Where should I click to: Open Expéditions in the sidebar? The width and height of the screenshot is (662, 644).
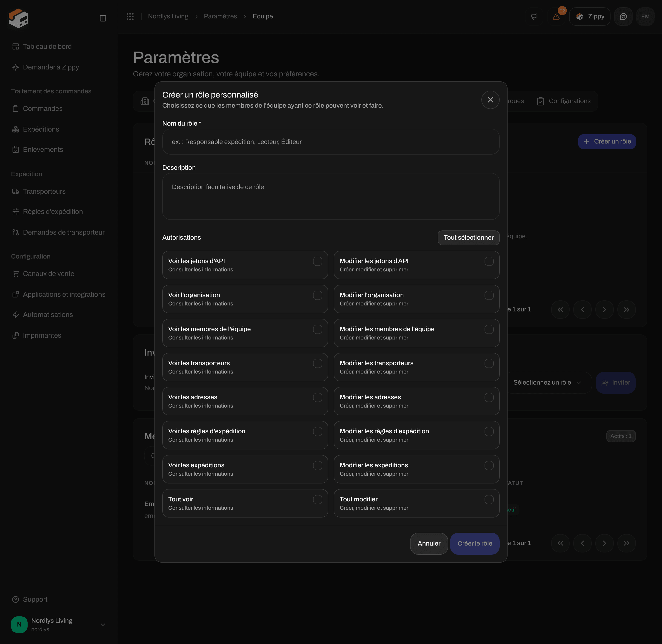[x=35, y=129]
